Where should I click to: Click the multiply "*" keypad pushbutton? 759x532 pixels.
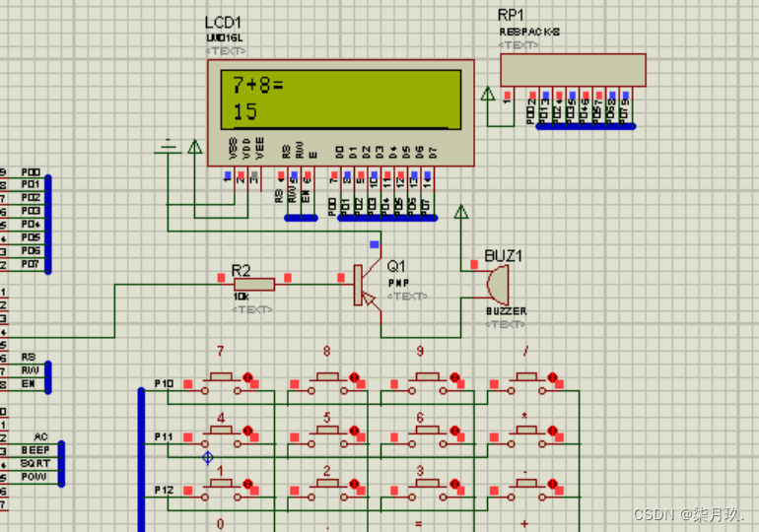[x=526, y=436]
